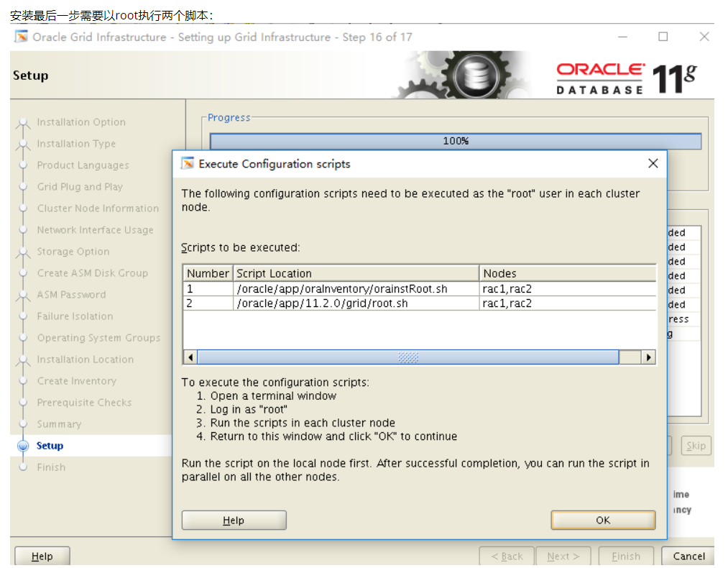Select Failure Isolation step in sidebar
This screenshot has height=568, width=728.
tap(75, 316)
